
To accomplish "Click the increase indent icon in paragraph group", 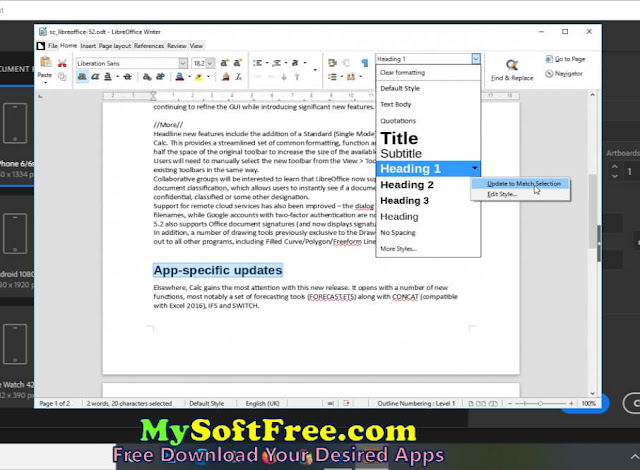I will (332, 63).
